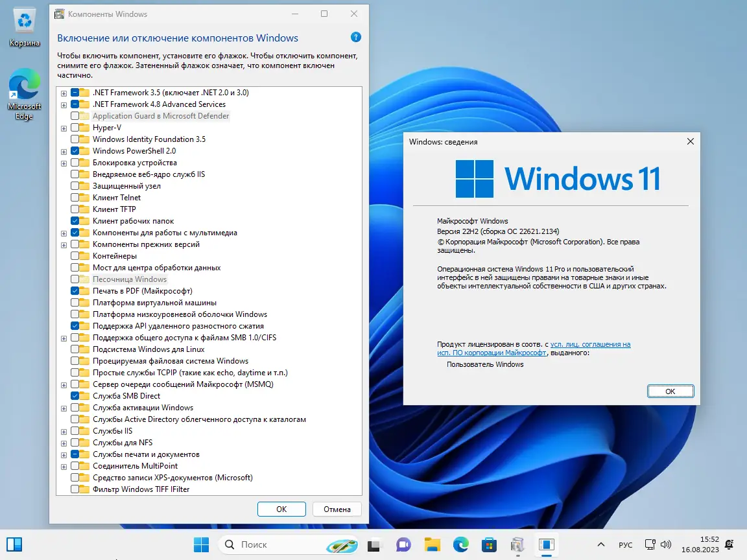Open the volume speaker tray icon
The width and height of the screenshot is (747, 560).
pos(666,544)
